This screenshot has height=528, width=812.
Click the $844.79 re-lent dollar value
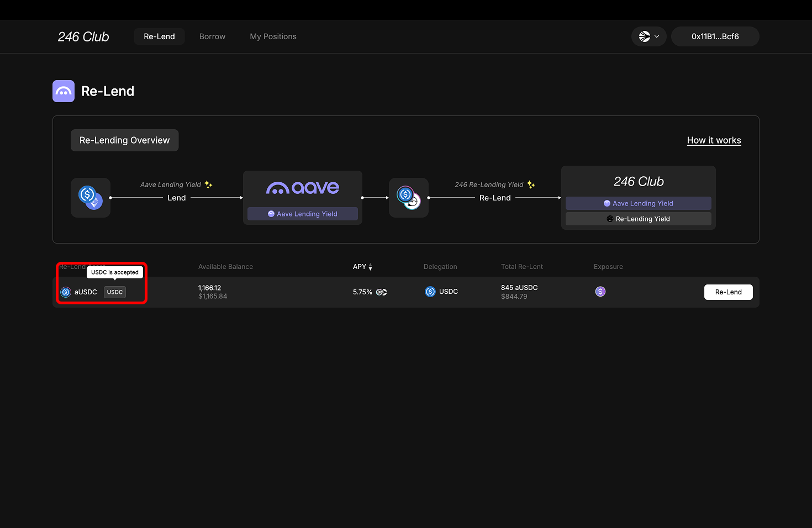[x=514, y=297]
